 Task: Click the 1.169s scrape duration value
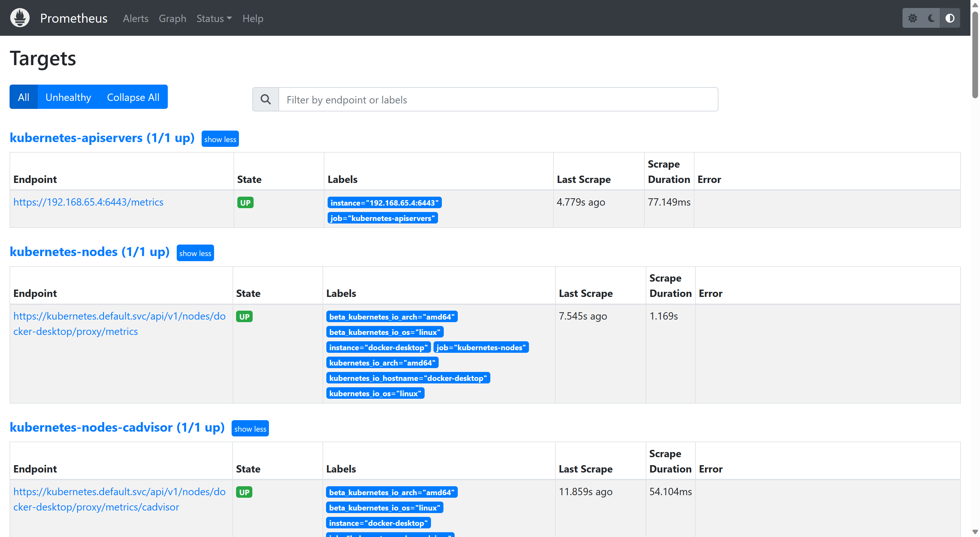(664, 316)
